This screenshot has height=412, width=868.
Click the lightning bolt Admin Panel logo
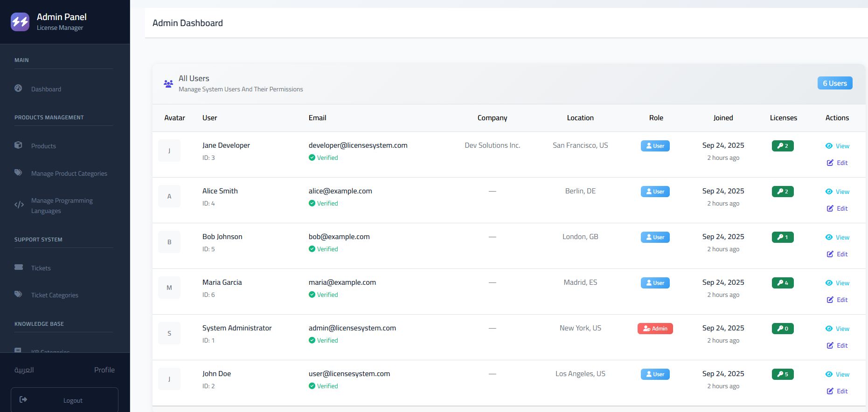20,22
